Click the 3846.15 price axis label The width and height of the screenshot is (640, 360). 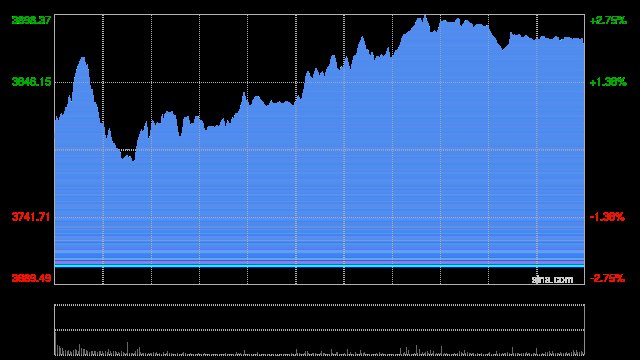31,82
